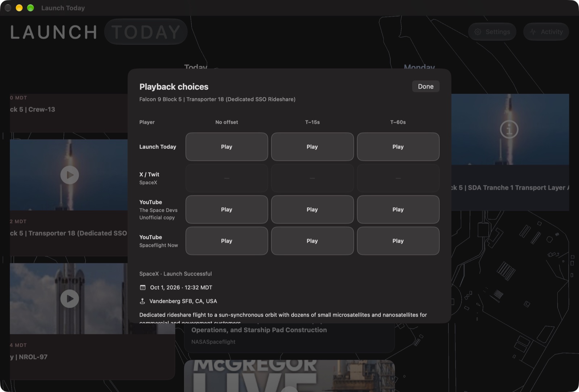
Task: Select the Crew-13 launch title
Action: click(x=33, y=110)
